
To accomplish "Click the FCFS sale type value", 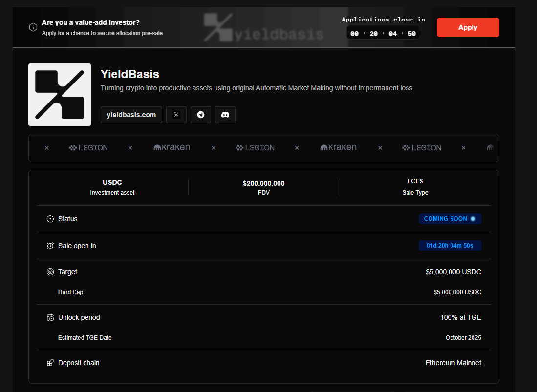I will pyautogui.click(x=415, y=181).
